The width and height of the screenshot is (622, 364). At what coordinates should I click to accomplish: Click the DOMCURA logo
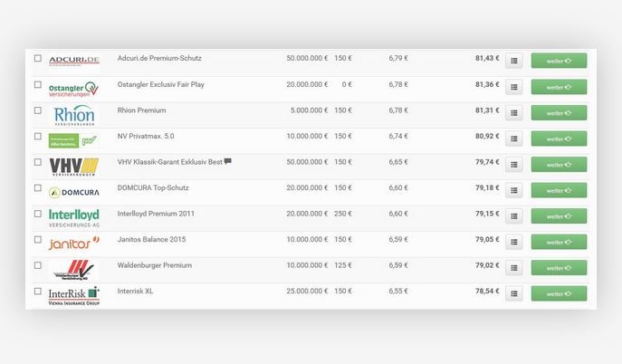point(73,193)
